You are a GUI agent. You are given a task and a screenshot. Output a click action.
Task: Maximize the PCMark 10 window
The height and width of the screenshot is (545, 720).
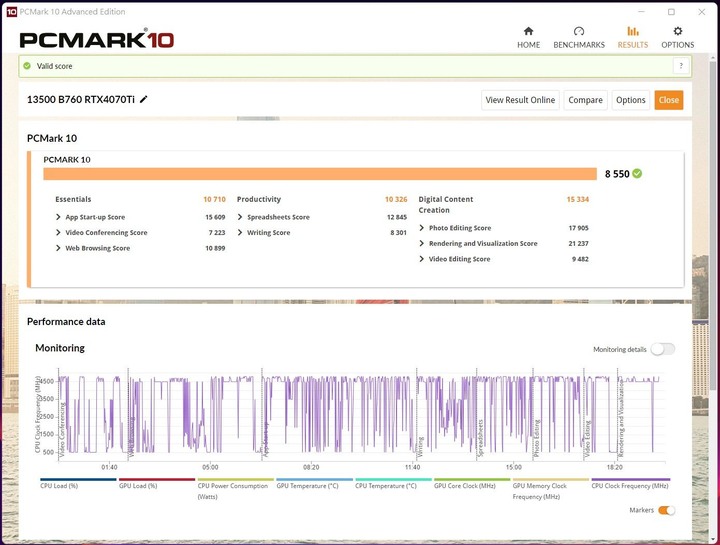coord(671,11)
